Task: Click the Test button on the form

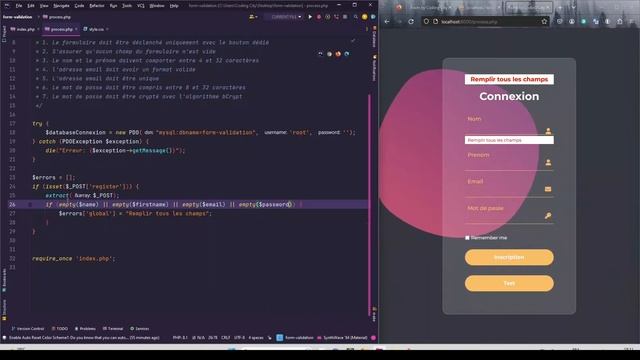Action: click(509, 283)
